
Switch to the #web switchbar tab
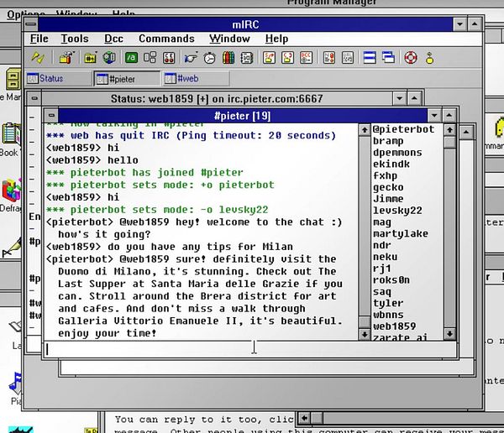tap(196, 78)
